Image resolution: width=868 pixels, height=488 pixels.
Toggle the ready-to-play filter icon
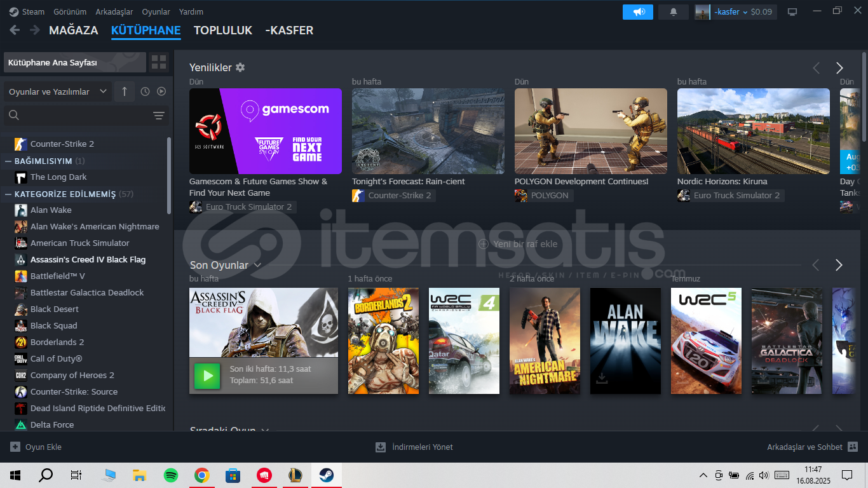pyautogui.click(x=161, y=91)
